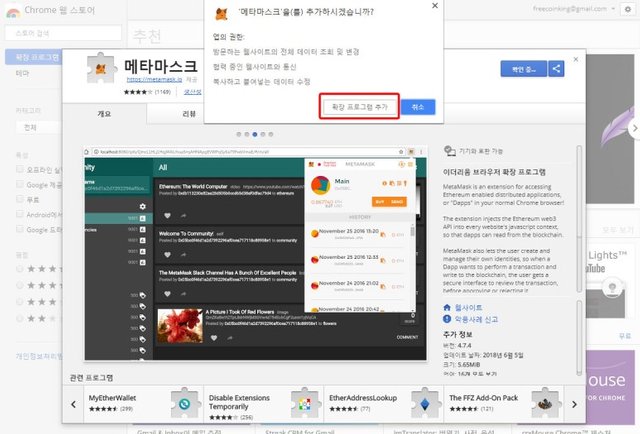This screenshot has height=434, width=640.
Task: Select the fifth screenshot carousel dot
Action: coord(271,134)
